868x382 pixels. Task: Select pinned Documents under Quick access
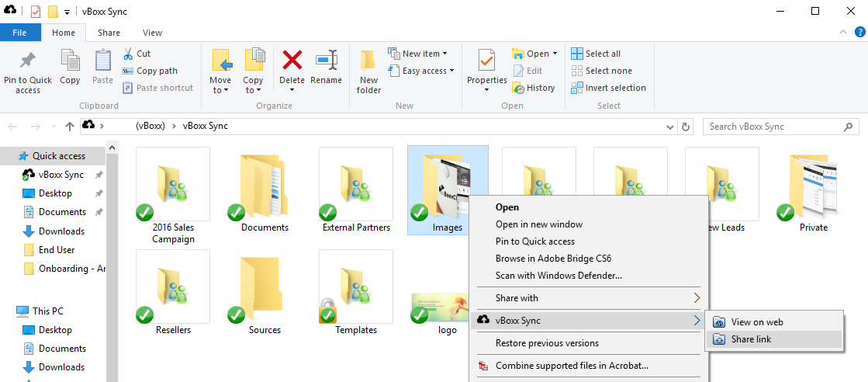tap(62, 212)
